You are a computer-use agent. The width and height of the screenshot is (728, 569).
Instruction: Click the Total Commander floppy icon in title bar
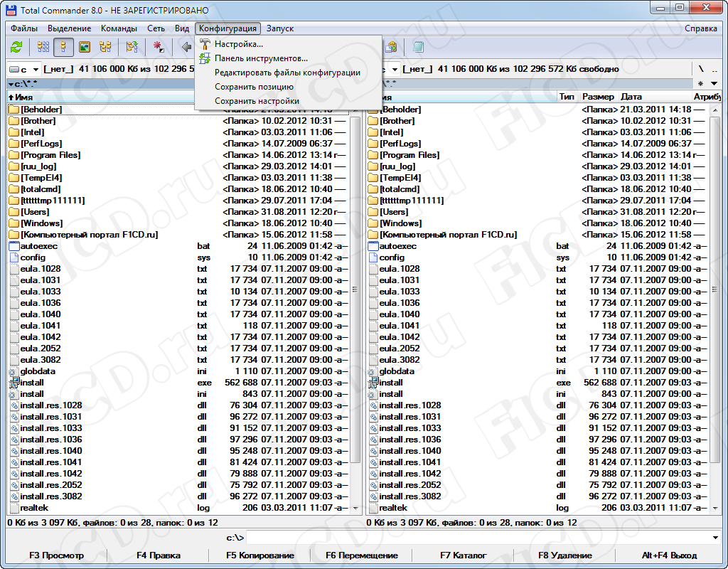point(11,10)
